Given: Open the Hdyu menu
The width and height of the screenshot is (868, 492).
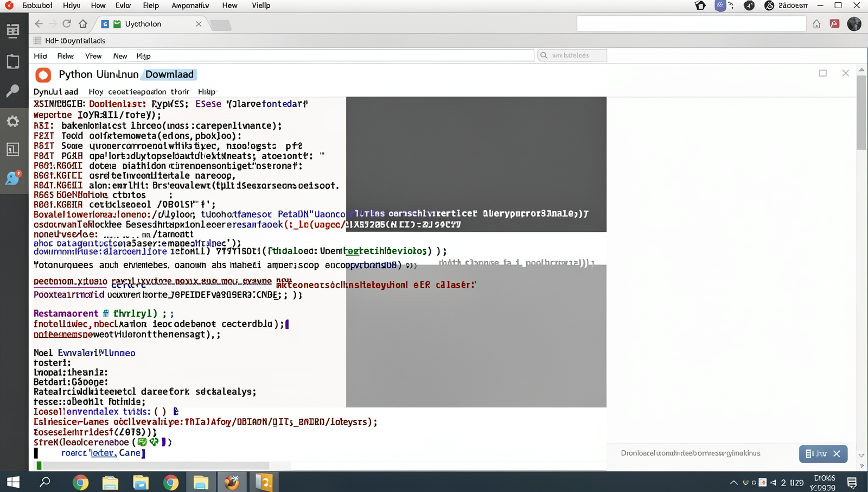Looking at the screenshot, I should point(72,5).
